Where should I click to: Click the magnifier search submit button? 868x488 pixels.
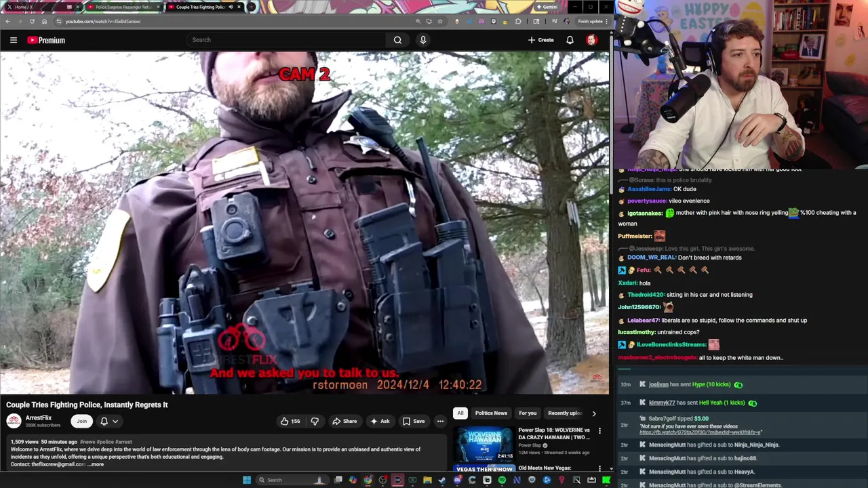tap(397, 40)
